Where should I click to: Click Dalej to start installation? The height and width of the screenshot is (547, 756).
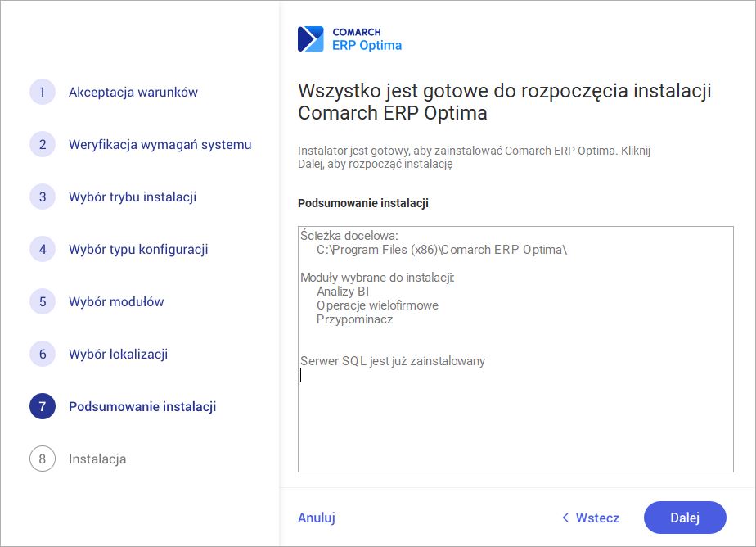(685, 518)
